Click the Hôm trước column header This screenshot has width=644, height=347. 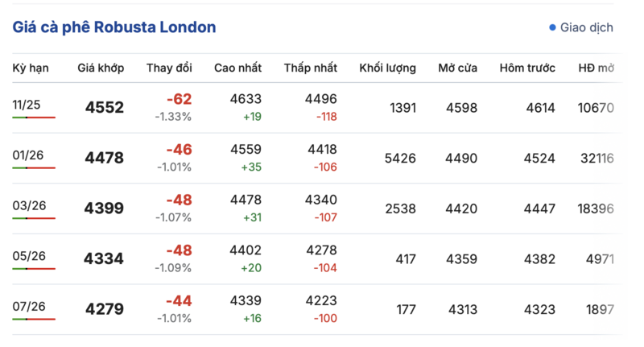[x=527, y=68]
